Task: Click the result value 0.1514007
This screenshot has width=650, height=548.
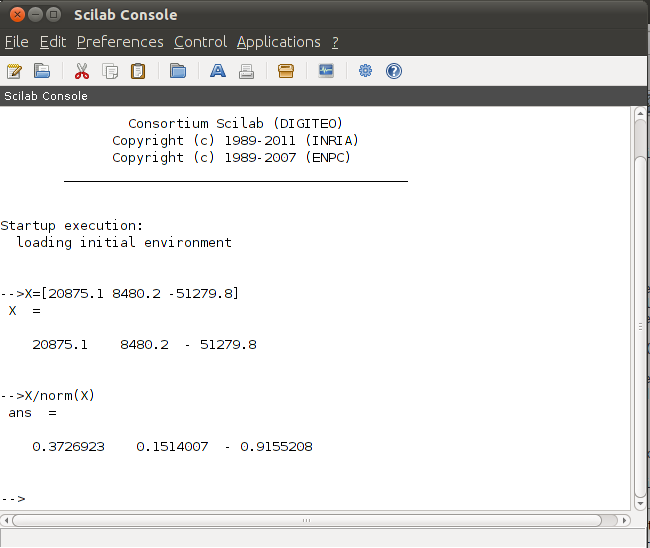Action: point(172,446)
